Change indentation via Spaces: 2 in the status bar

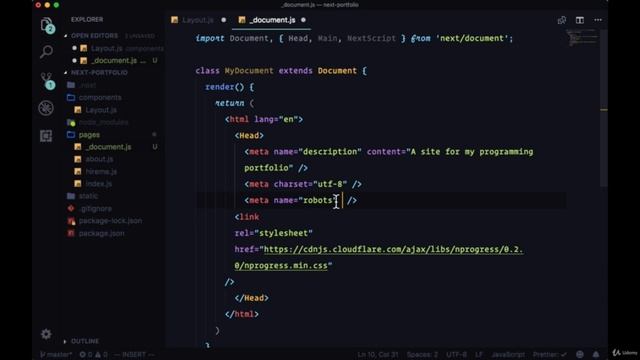[422, 354]
